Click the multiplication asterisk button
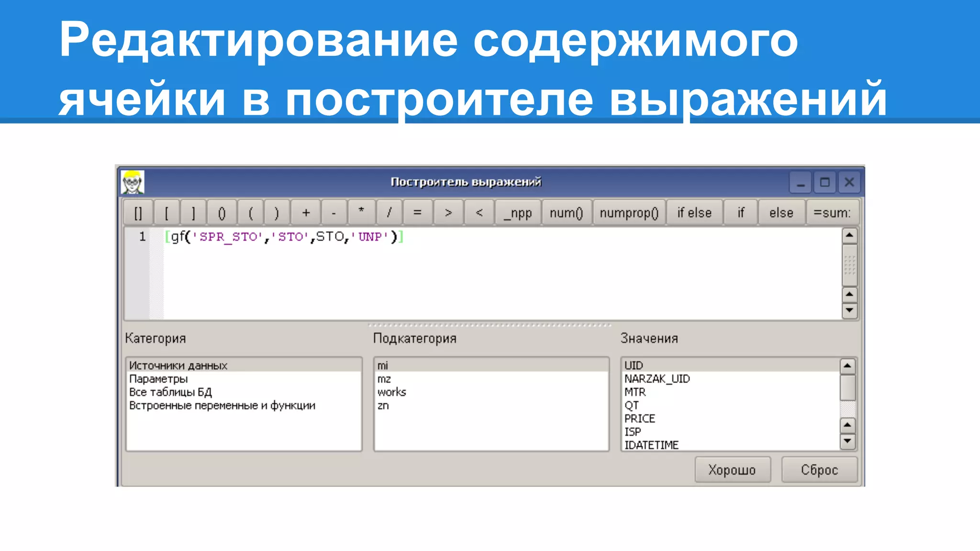 [361, 212]
